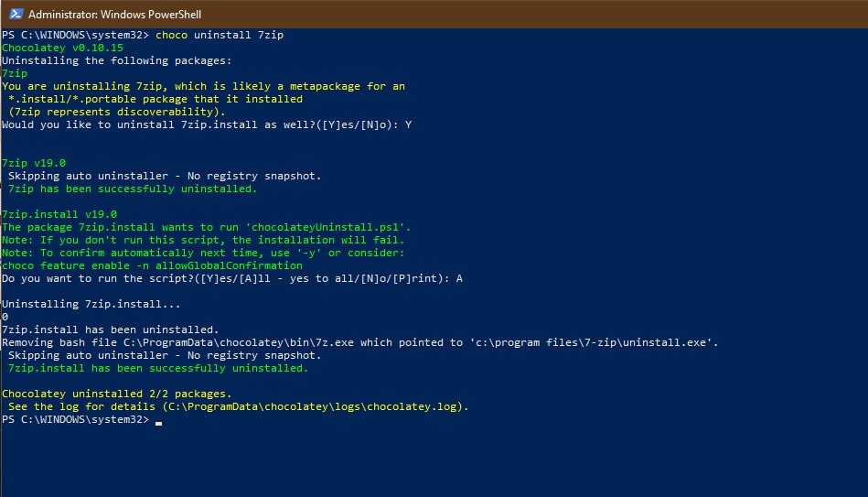Screen dimensions: 868x497
Task: Click the 'Uninstalling 7zip.install...' status line
Action: (91, 304)
